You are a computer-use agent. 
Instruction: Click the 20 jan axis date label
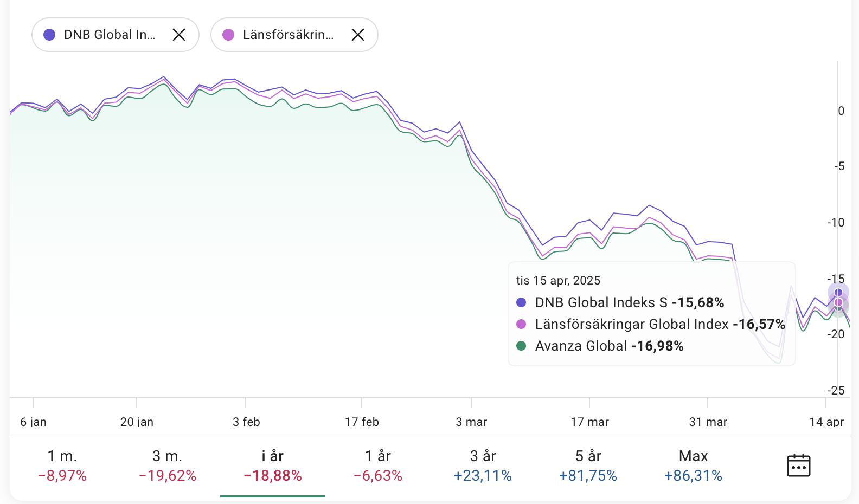[x=137, y=422]
